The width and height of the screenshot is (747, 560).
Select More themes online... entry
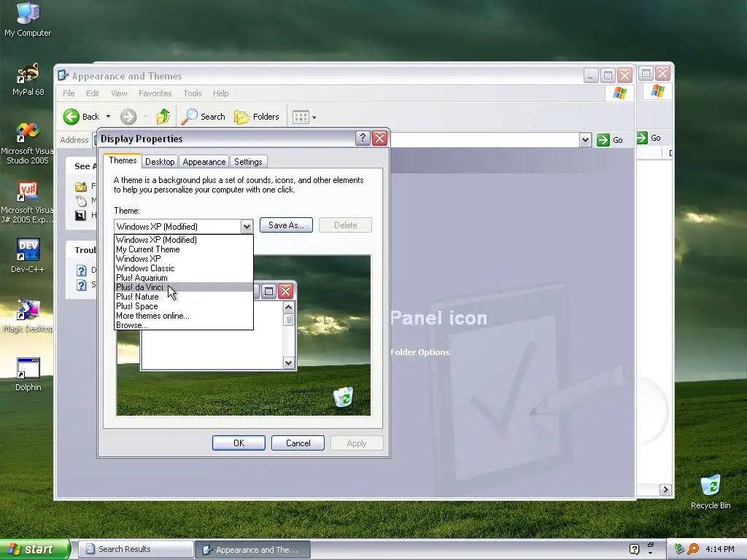[183, 316]
